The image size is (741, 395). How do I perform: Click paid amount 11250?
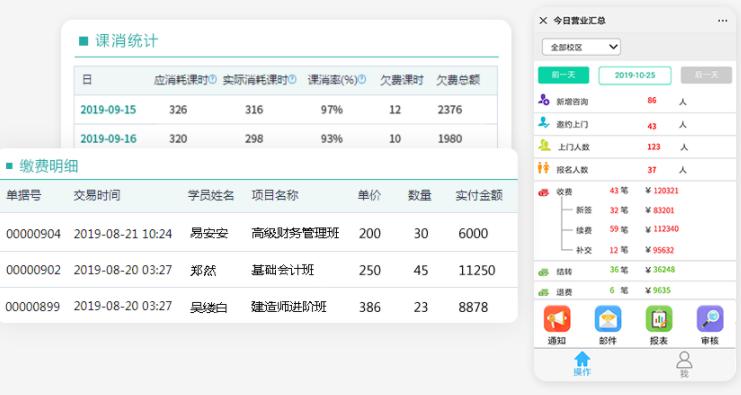click(x=477, y=270)
